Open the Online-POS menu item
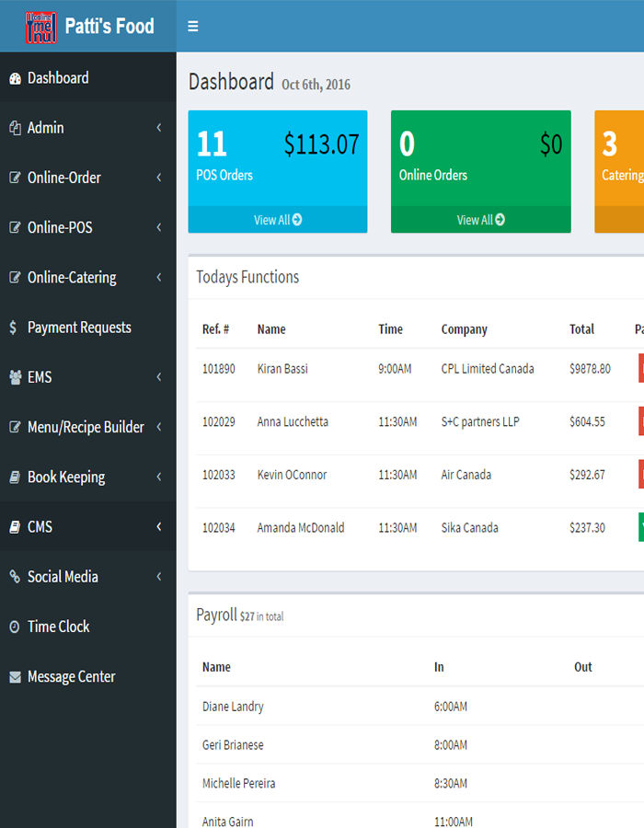The height and width of the screenshot is (828, 644). click(x=60, y=227)
